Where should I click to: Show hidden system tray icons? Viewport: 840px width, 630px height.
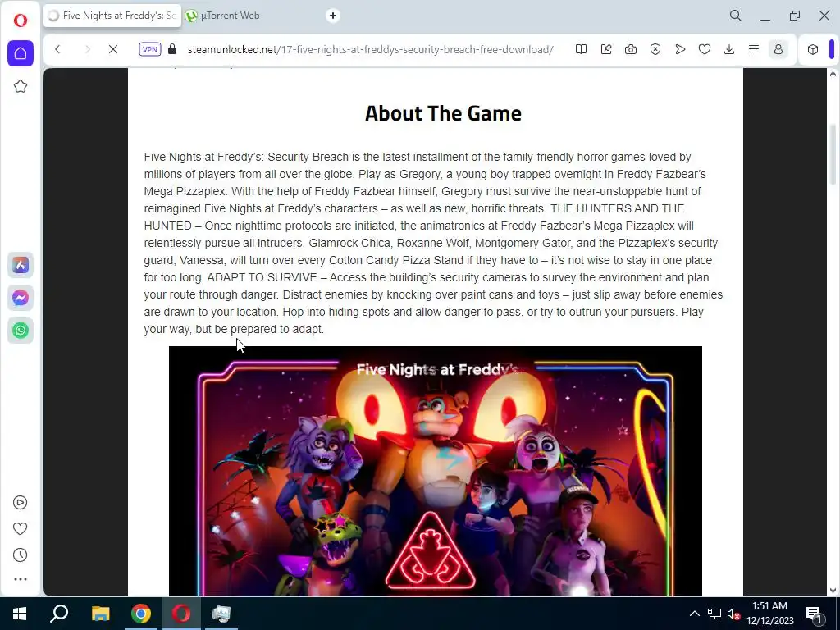point(694,614)
